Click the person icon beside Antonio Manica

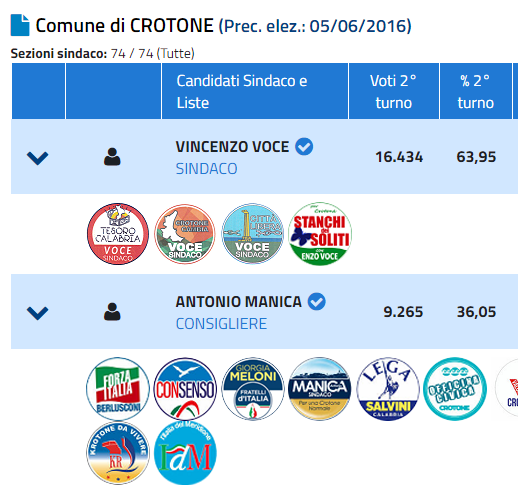(x=112, y=312)
